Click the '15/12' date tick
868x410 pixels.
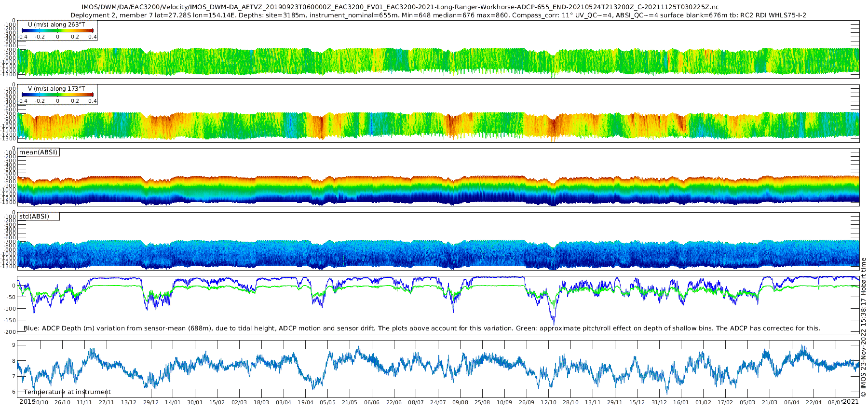(x=637, y=402)
